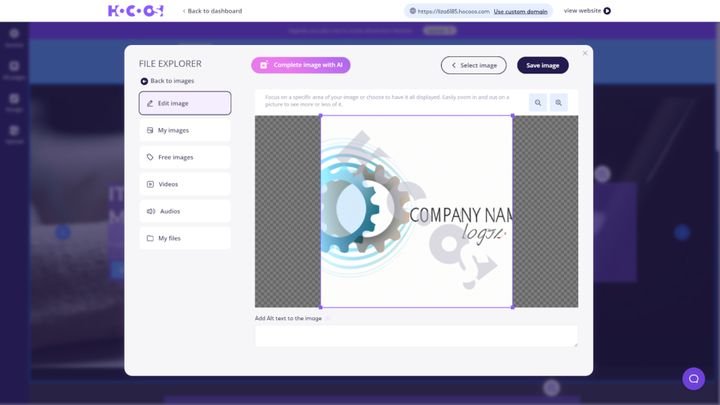Click the bottom-left crop handle
Screen dimensions: 720x405
click(321, 307)
